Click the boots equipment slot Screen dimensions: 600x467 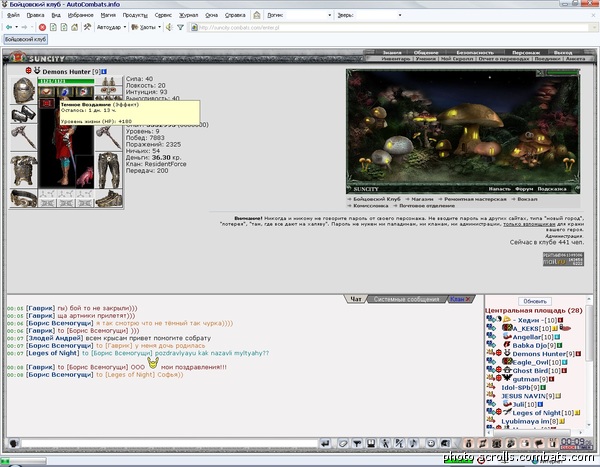109,198
